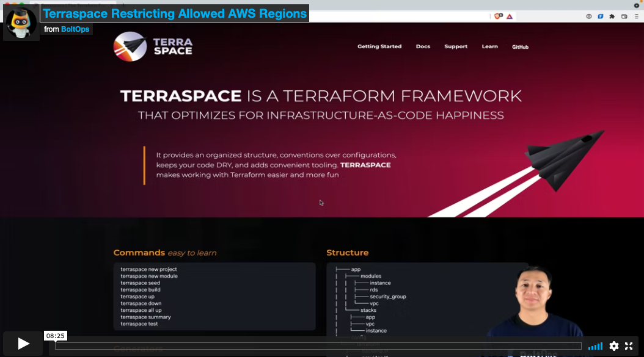The width and height of the screenshot is (644, 357).
Task: Click the Terraspace logo
Action: click(x=153, y=46)
